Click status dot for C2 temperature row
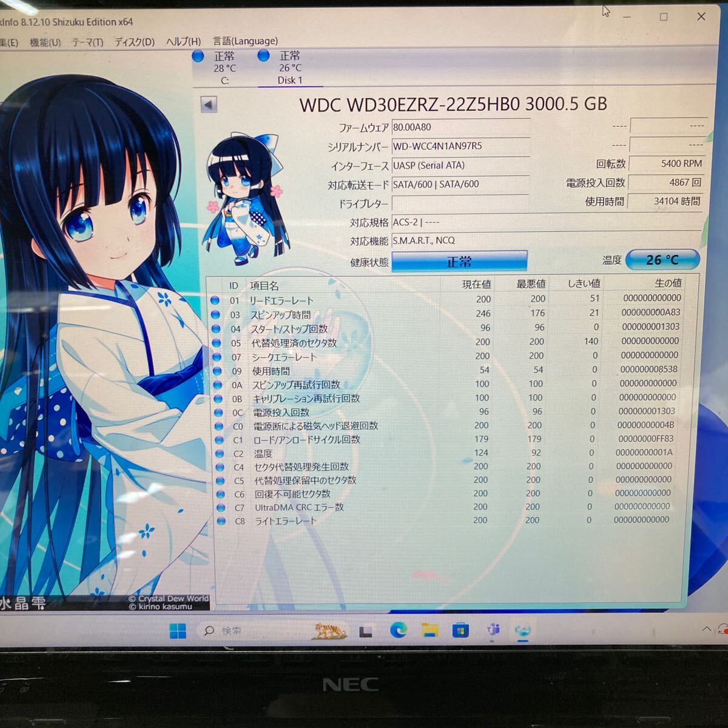Screen dimensions: 728x728 (x=220, y=453)
